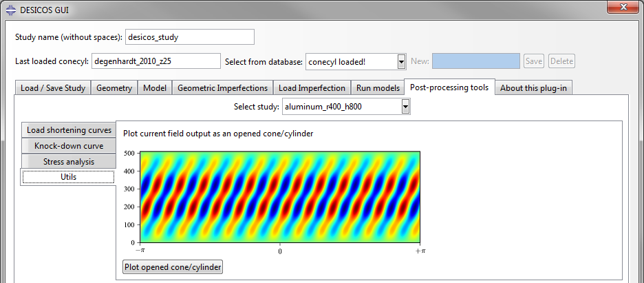
Task: Open the Knock-down curve side tab
Action: click(69, 146)
